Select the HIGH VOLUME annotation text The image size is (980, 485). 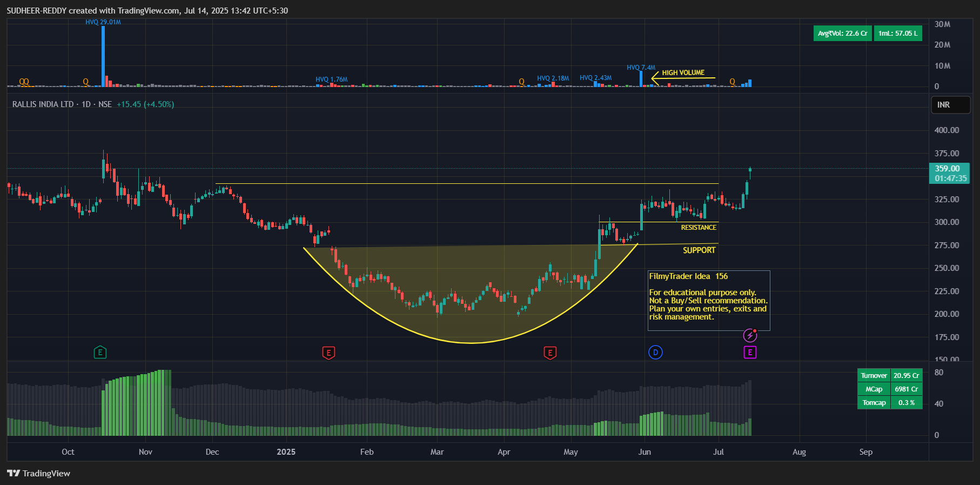coord(683,72)
